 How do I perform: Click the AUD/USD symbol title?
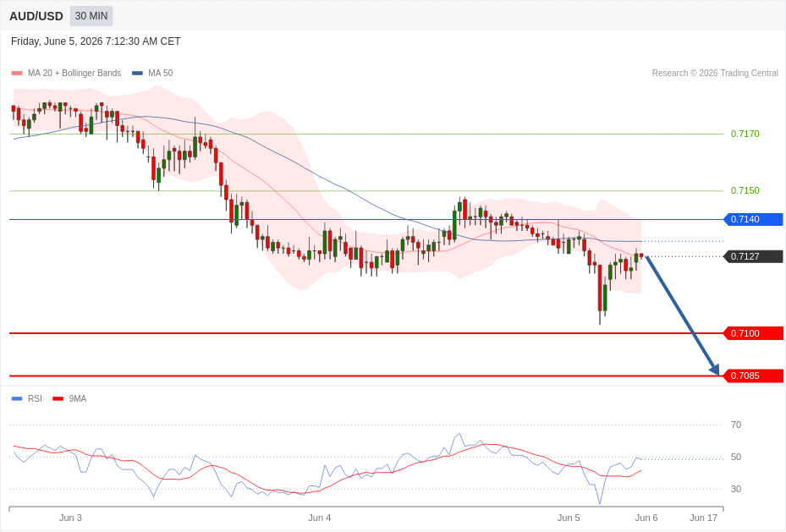coord(36,16)
